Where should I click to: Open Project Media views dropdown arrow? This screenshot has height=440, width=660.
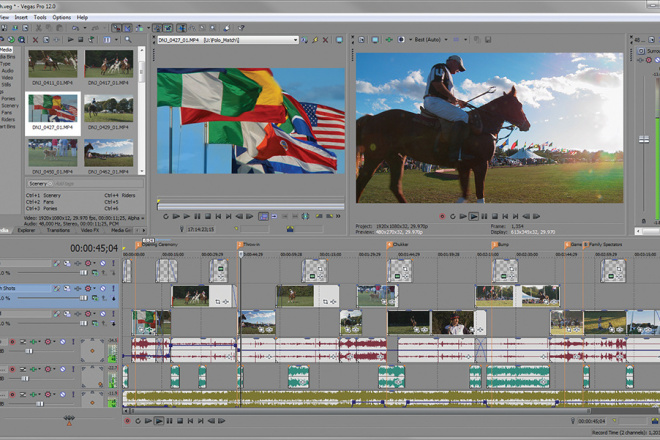pos(117,40)
